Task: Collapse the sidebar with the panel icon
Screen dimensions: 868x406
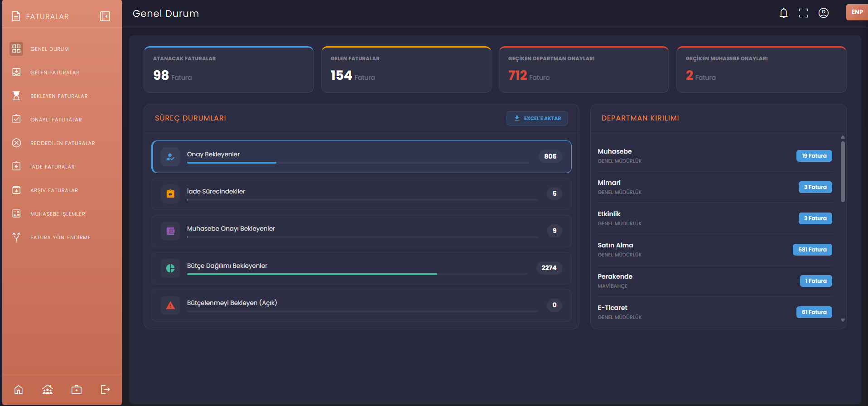Action: pos(105,17)
